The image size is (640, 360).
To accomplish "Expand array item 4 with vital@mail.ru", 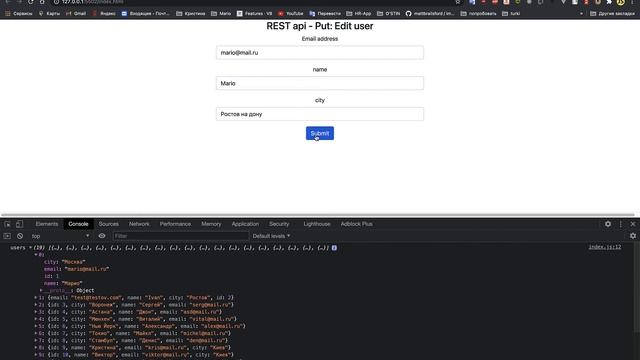I will point(36,319).
